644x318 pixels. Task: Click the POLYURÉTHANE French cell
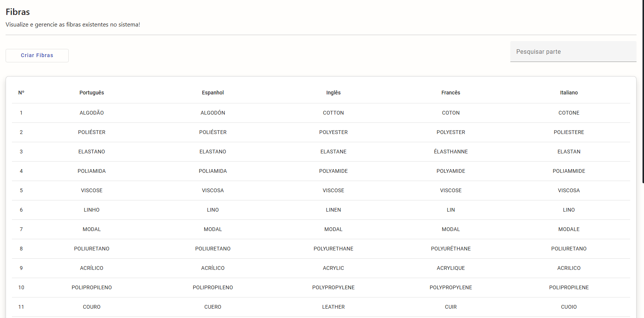pyautogui.click(x=451, y=249)
